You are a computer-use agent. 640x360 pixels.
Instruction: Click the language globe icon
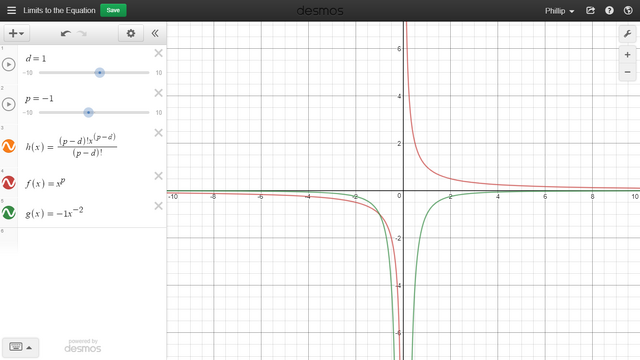point(628,11)
